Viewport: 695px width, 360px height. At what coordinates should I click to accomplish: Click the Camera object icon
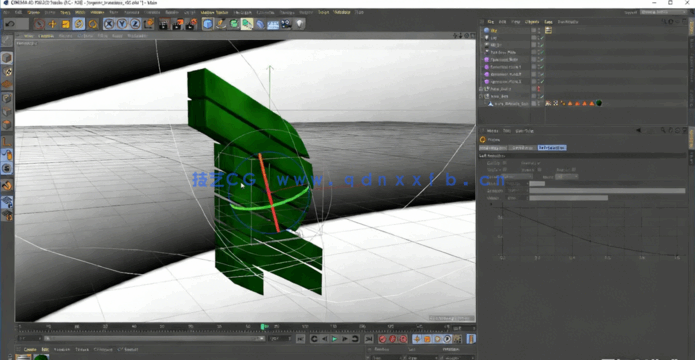tap(286, 23)
